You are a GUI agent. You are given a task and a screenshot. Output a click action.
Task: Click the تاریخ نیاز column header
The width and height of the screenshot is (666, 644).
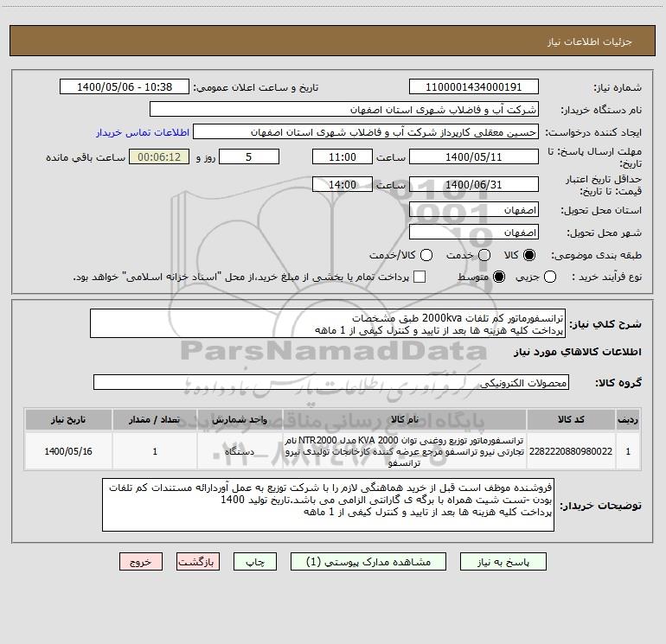tap(68, 420)
